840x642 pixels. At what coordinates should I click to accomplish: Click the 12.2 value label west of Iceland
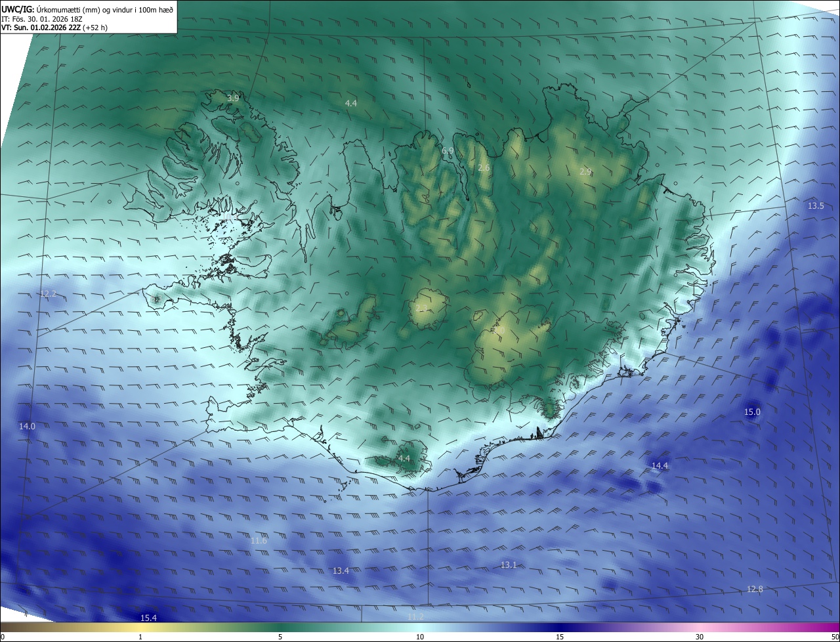[48, 293]
